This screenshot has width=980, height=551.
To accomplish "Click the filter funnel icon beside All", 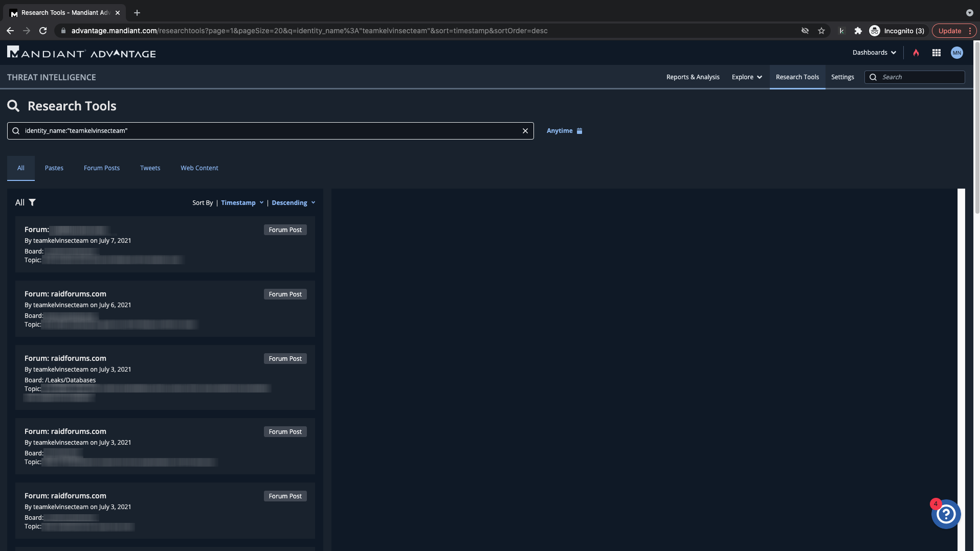I will click(x=32, y=202).
